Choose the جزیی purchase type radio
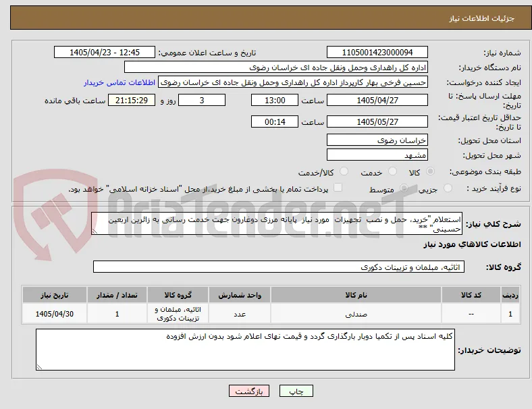The height and width of the screenshot is (409, 532). point(448,188)
